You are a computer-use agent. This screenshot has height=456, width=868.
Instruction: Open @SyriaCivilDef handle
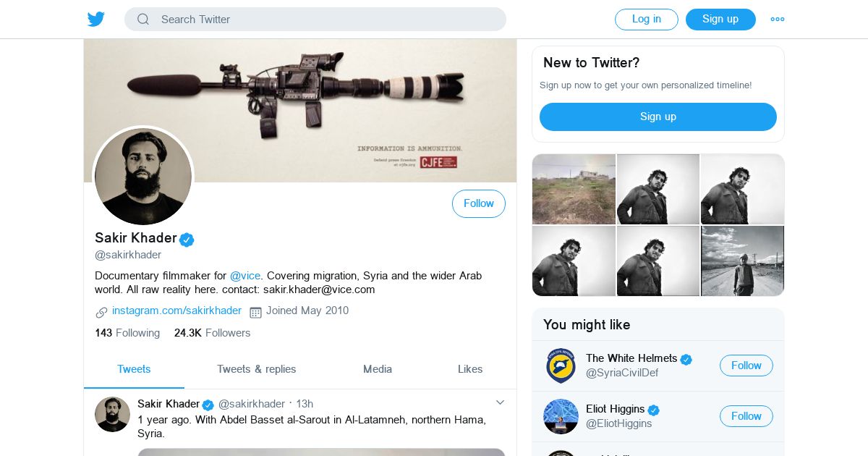point(622,373)
